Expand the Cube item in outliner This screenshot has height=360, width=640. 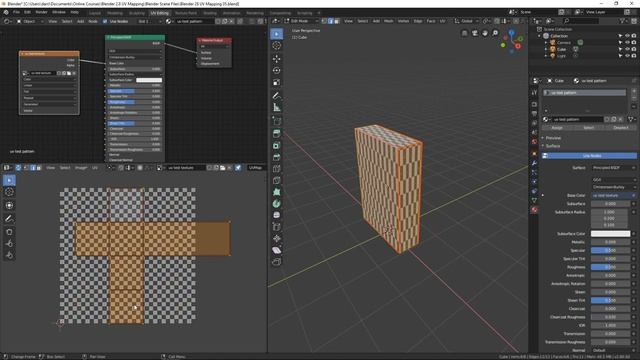546,49
